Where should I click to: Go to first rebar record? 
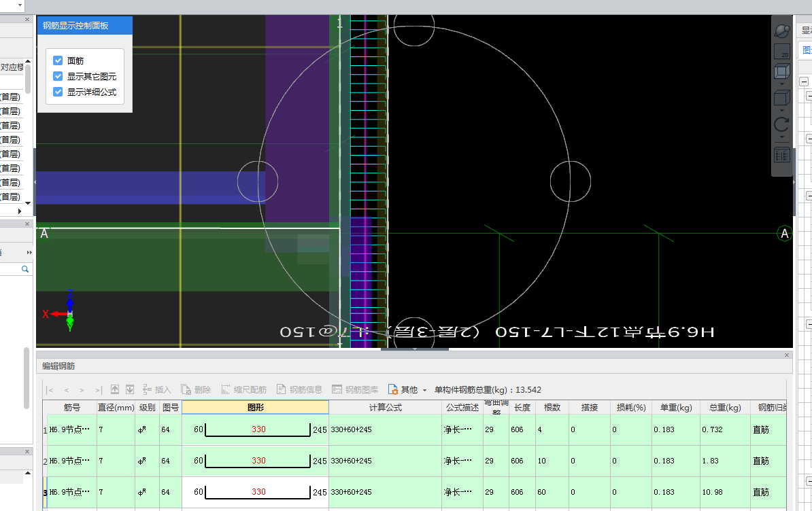pos(50,390)
